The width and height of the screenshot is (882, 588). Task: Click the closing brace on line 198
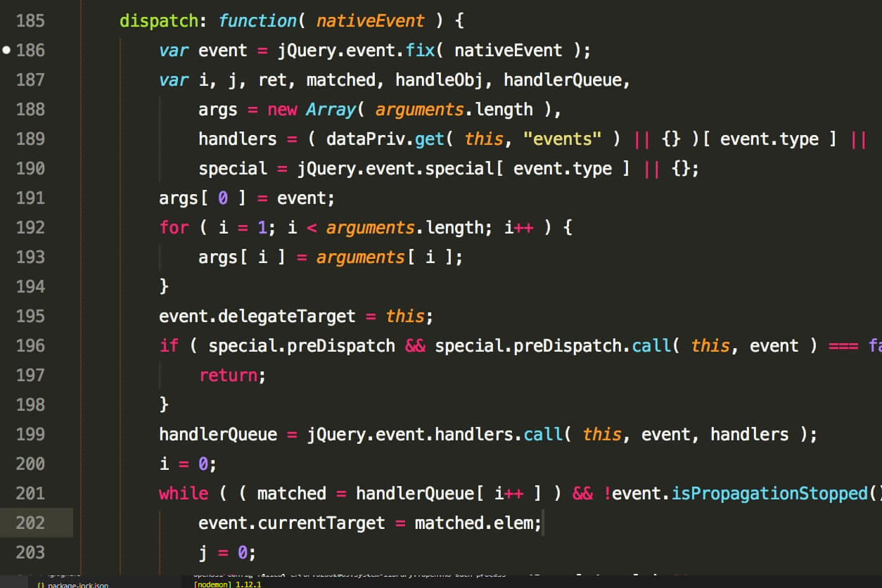(164, 405)
